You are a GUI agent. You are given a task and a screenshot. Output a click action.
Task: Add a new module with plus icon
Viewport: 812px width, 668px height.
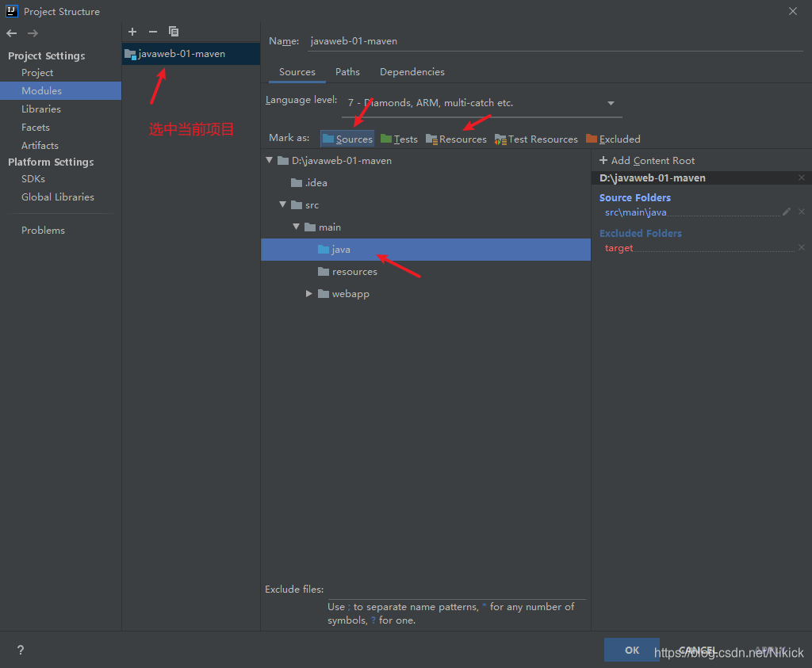tap(132, 32)
